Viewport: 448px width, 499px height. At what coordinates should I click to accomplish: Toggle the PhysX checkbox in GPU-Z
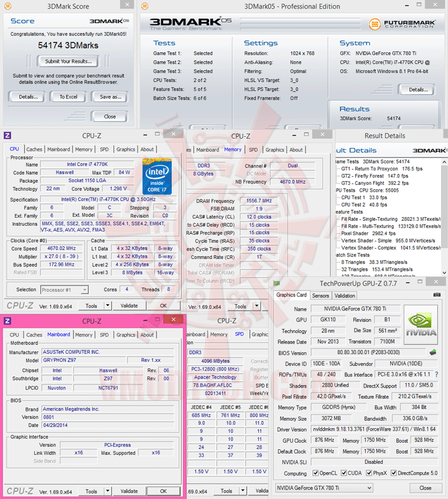coord(369,473)
